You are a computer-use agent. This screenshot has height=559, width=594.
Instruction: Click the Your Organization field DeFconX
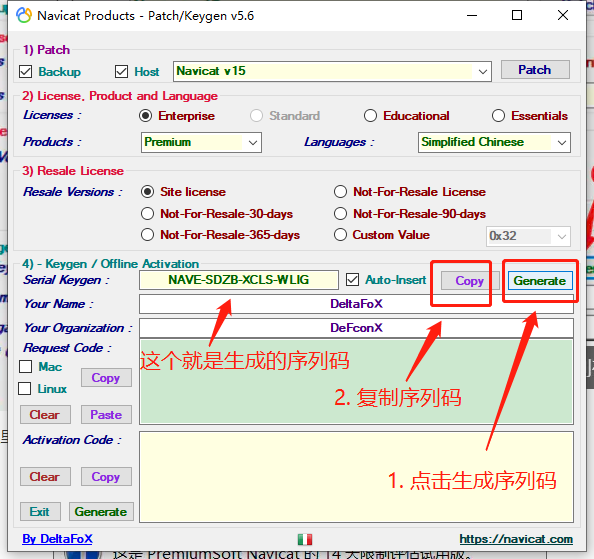tap(356, 328)
